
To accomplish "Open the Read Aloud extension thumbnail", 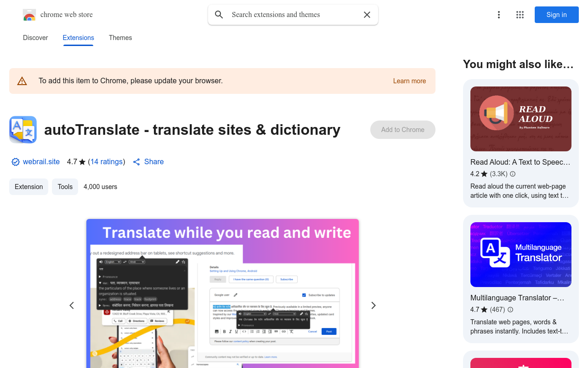I will click(521, 119).
